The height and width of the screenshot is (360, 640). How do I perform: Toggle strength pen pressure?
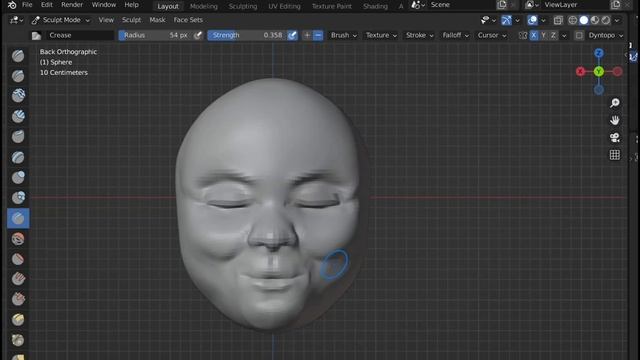(292, 36)
